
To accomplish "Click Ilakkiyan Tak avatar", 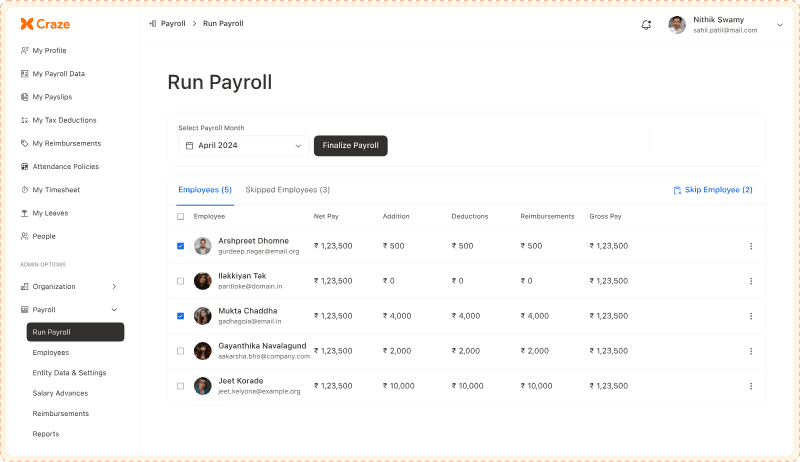I will pyautogui.click(x=203, y=281).
